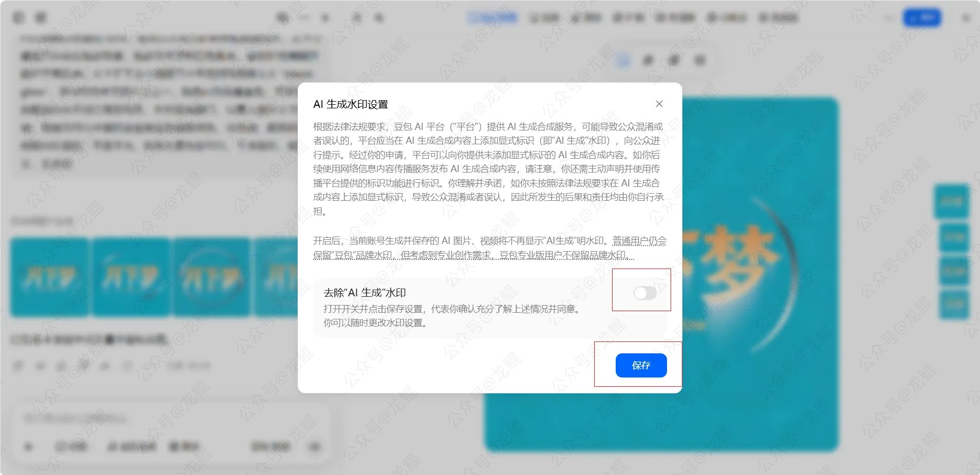The height and width of the screenshot is (475, 980).
Task: Click the text starting 打开开关并点击保存设置
Action: tap(453, 309)
